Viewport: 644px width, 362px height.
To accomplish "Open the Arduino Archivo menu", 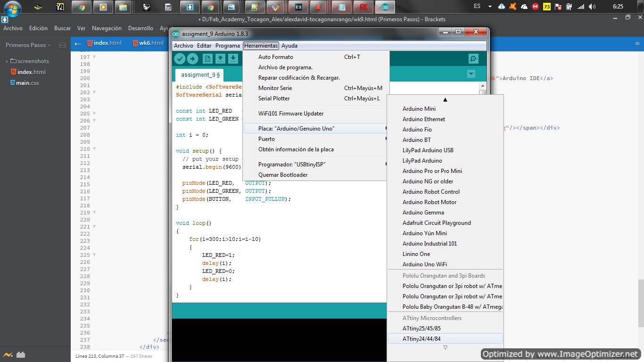I will (x=183, y=46).
